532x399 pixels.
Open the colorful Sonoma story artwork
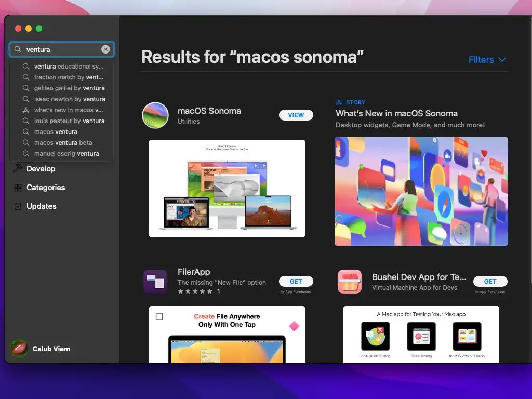(421, 191)
